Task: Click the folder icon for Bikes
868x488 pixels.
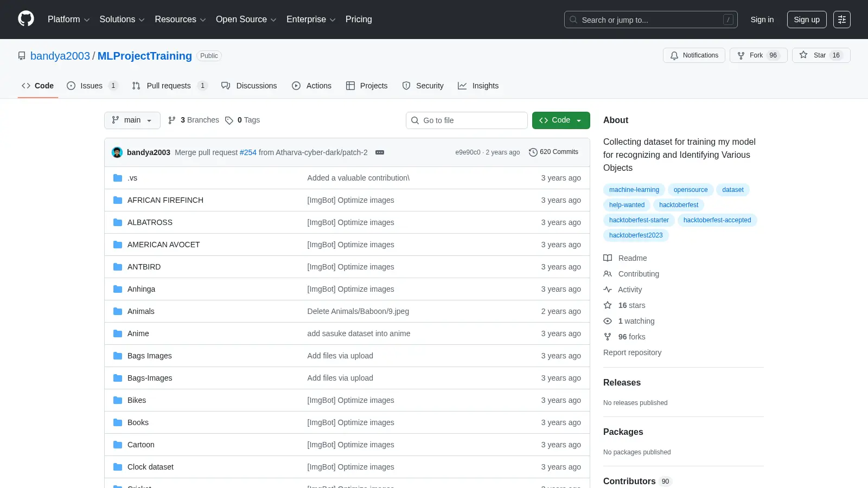Action: [118, 400]
